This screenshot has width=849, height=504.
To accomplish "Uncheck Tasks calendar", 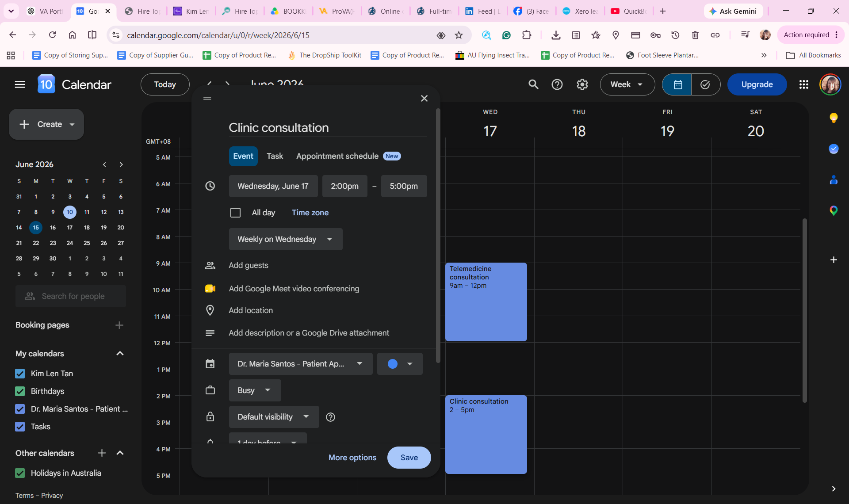I will (20, 427).
